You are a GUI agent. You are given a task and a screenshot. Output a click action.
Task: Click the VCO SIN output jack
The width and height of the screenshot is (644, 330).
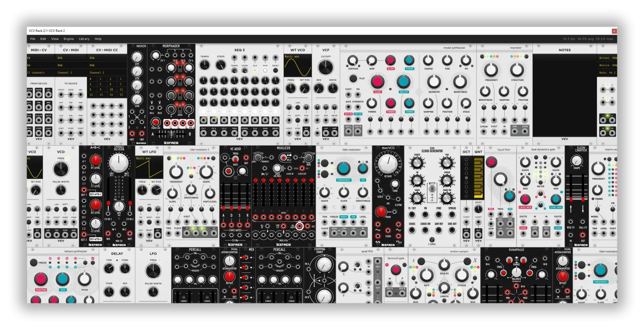coord(48,235)
